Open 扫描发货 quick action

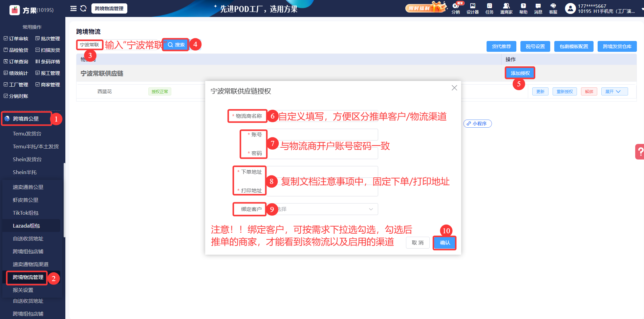48,50
